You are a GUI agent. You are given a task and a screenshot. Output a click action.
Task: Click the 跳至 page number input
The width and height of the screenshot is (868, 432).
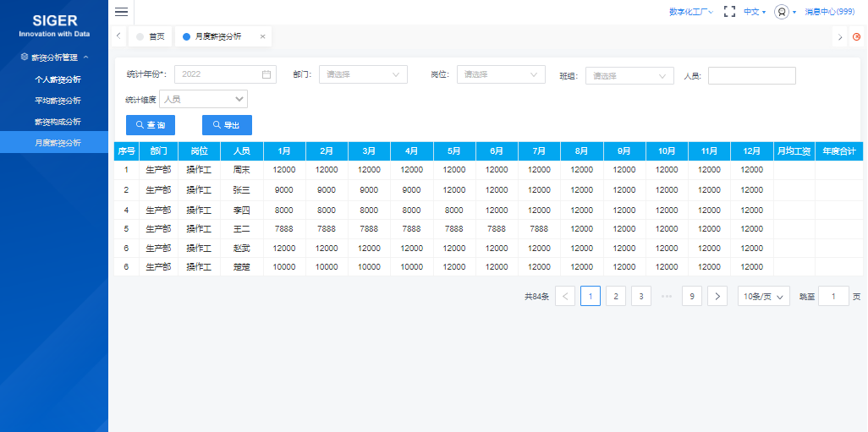(x=833, y=296)
